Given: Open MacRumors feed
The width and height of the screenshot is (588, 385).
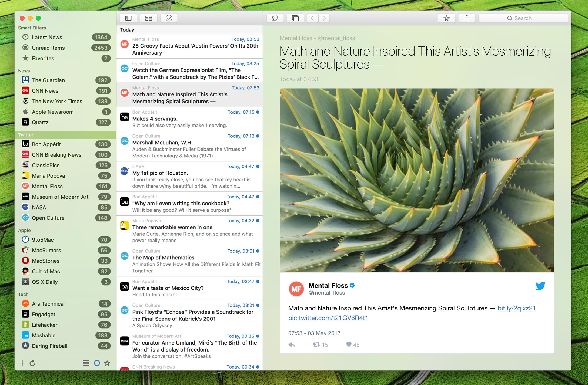Looking at the screenshot, I should [65, 250].
